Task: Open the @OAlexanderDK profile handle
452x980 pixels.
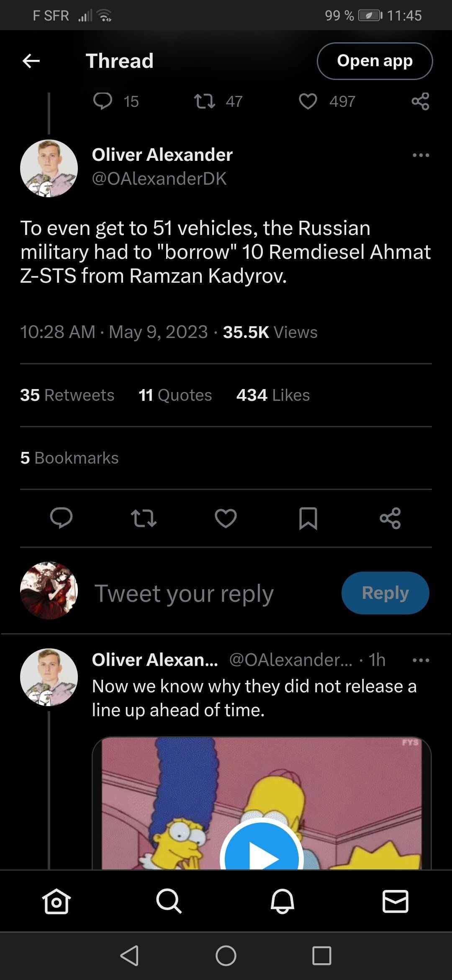Action: pyautogui.click(x=159, y=179)
